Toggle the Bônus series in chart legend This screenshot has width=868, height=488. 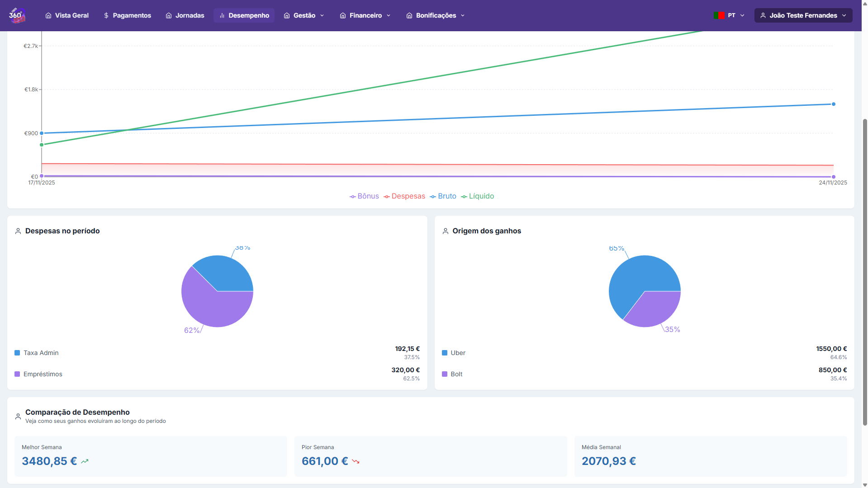[364, 196]
